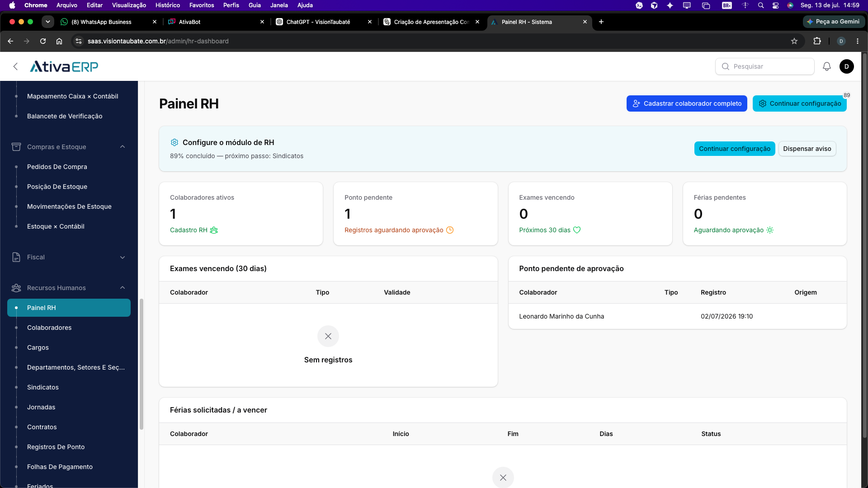Click Cadastrar colaborador completo

[x=687, y=103]
